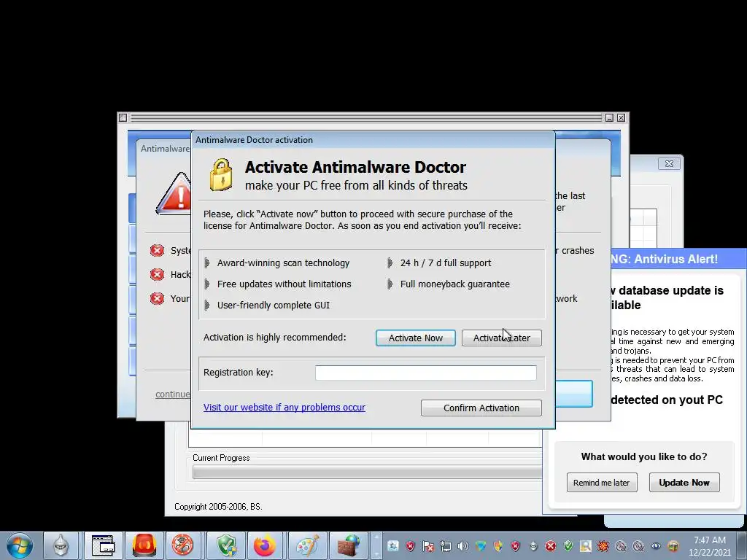Expand the taskbar notification area arrow strip
The width and height of the screenshot is (747, 560).
(x=376, y=545)
